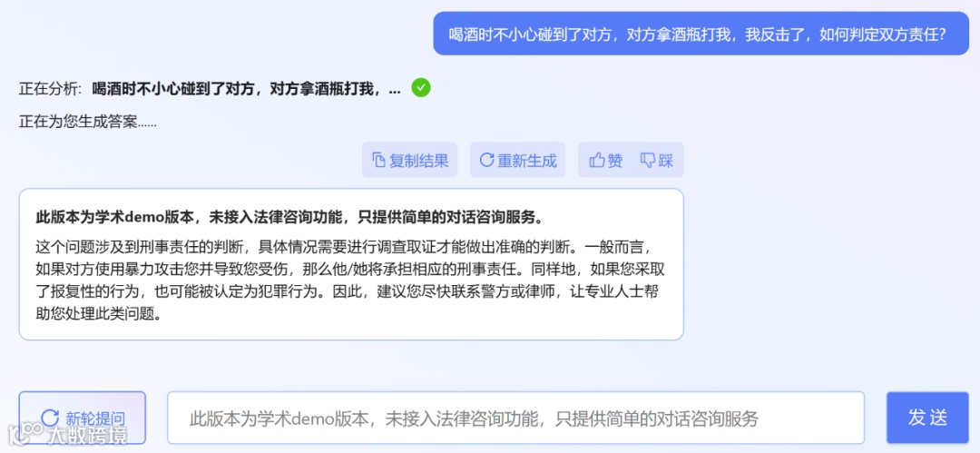This screenshot has width=980, height=453.
Task: Focus the demo version message input box
Action: coord(515,418)
